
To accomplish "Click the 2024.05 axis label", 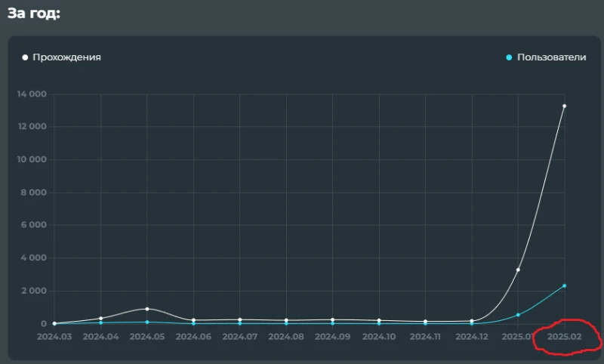I will 147,337.
